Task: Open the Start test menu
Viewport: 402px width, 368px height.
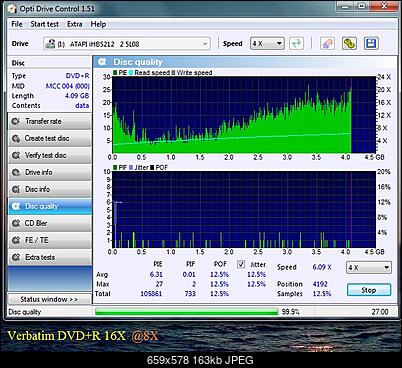Action: 44,24
